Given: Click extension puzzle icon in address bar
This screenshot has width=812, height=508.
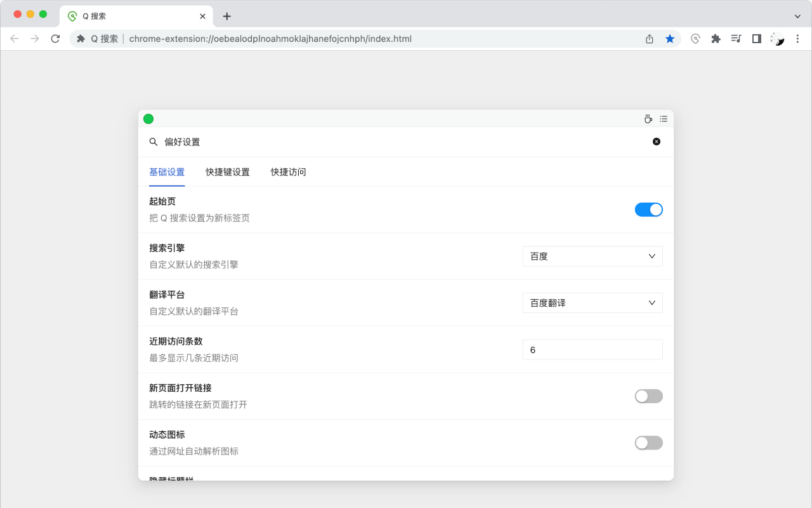Looking at the screenshot, I should [x=81, y=39].
